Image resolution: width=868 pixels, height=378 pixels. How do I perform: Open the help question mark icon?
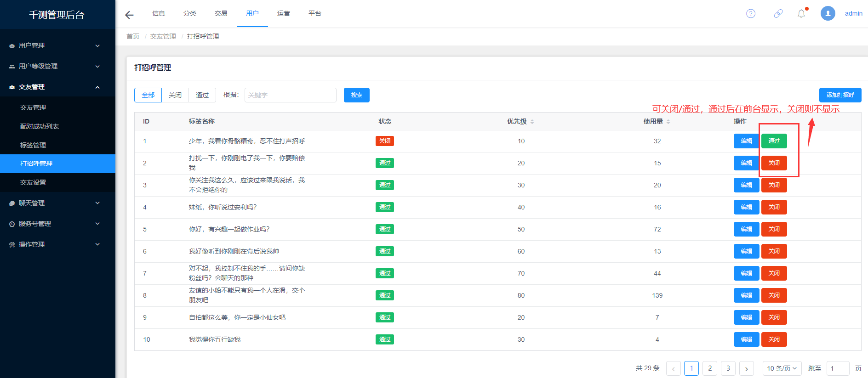751,13
